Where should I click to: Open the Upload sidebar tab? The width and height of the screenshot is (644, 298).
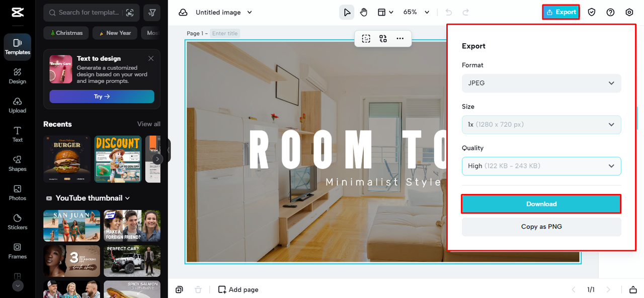click(x=18, y=106)
